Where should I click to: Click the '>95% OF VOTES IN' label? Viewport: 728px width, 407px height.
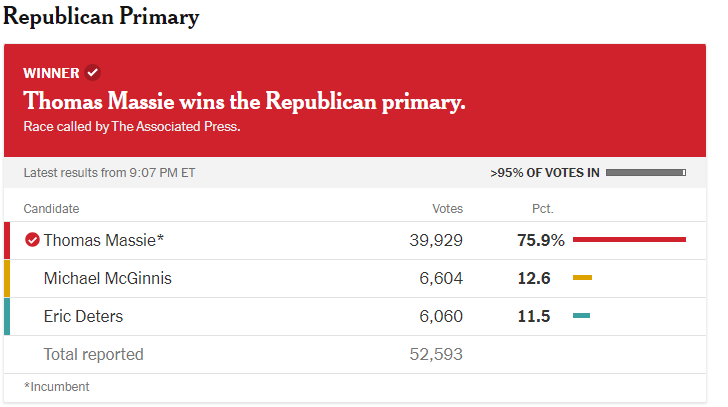tap(545, 173)
